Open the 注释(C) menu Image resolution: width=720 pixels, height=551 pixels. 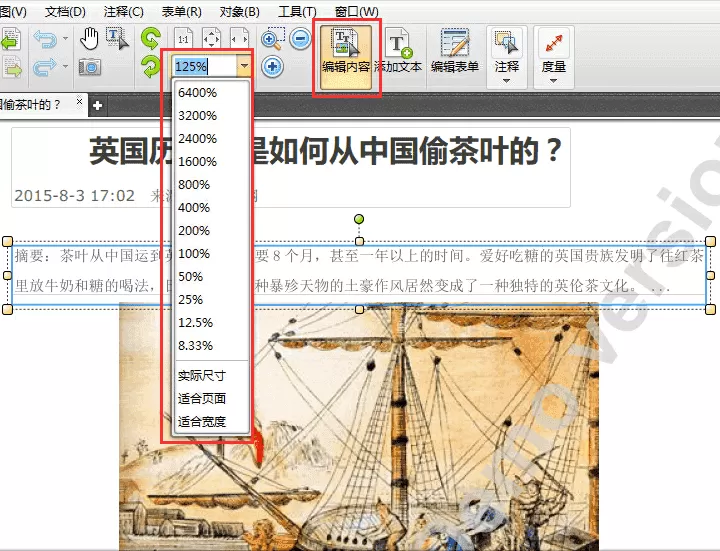click(124, 11)
